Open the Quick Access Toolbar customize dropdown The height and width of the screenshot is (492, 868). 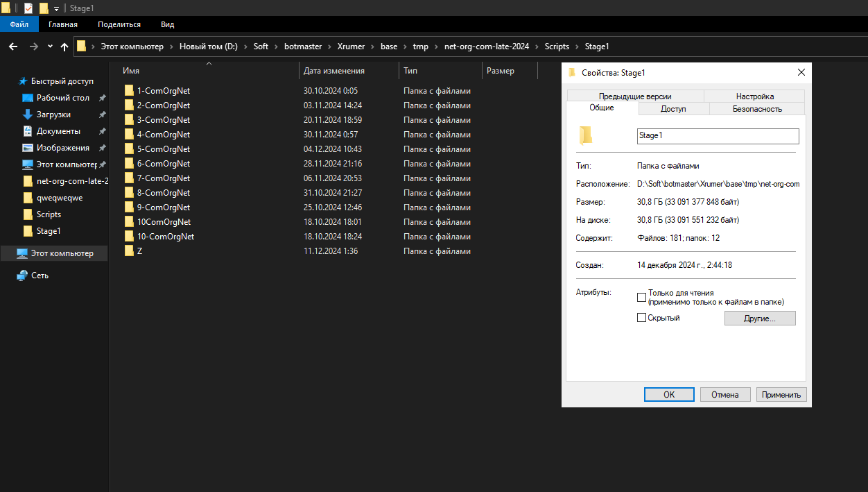(56, 8)
